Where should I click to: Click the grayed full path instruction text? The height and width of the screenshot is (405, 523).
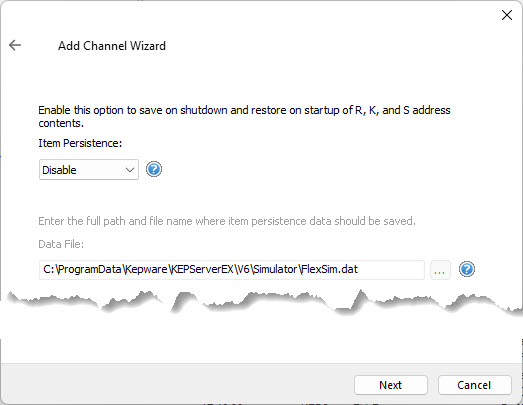(x=227, y=221)
